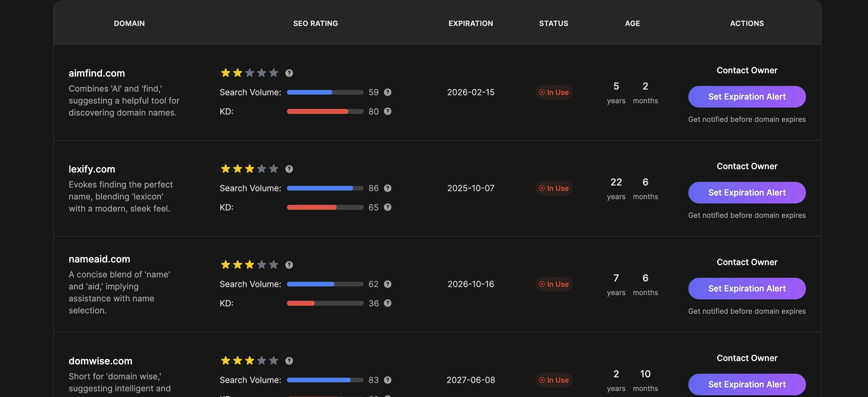This screenshot has width=868, height=397.
Task: Click help icon next to domwise.com Search Volume 83
Action: [x=387, y=380]
